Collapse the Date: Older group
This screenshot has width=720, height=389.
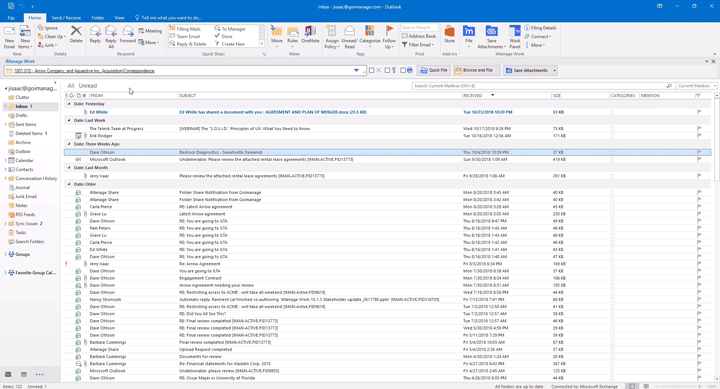coord(69,184)
